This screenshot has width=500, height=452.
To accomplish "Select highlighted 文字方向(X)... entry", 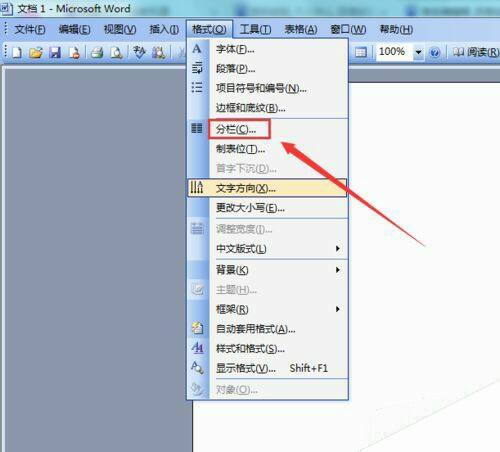I will [267, 188].
